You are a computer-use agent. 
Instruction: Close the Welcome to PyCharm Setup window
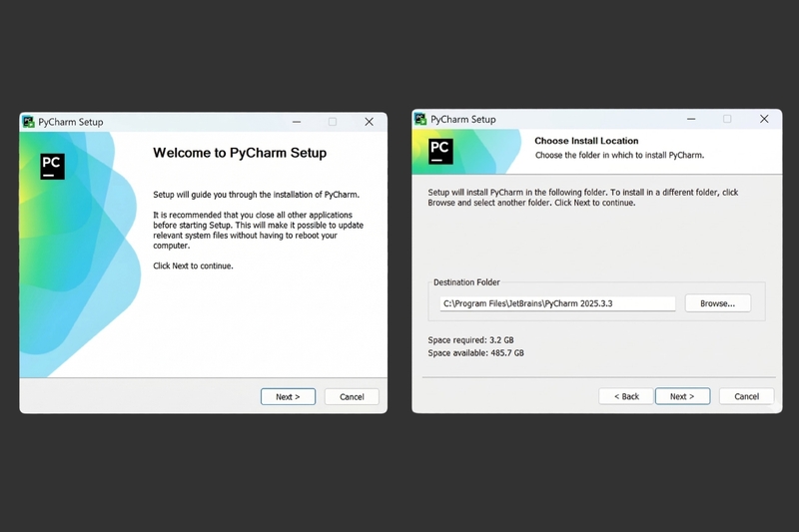pos(369,122)
